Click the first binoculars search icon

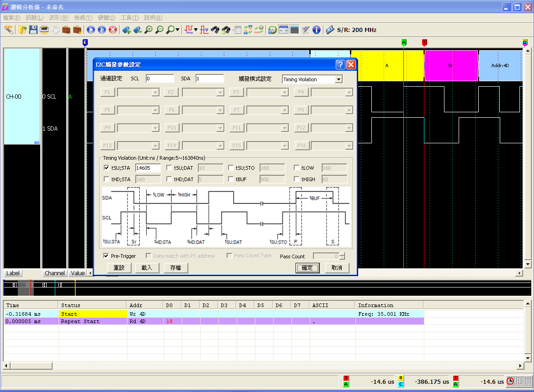pos(215,30)
